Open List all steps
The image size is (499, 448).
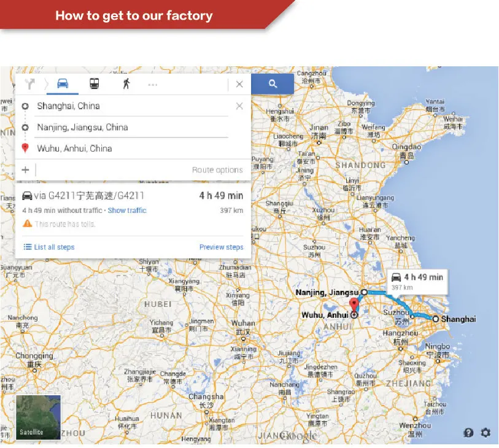coord(49,247)
